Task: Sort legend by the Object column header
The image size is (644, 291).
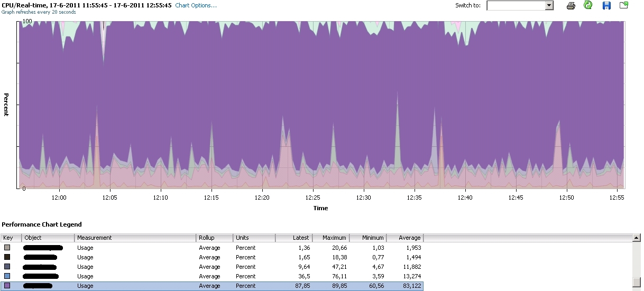Action: pos(48,238)
